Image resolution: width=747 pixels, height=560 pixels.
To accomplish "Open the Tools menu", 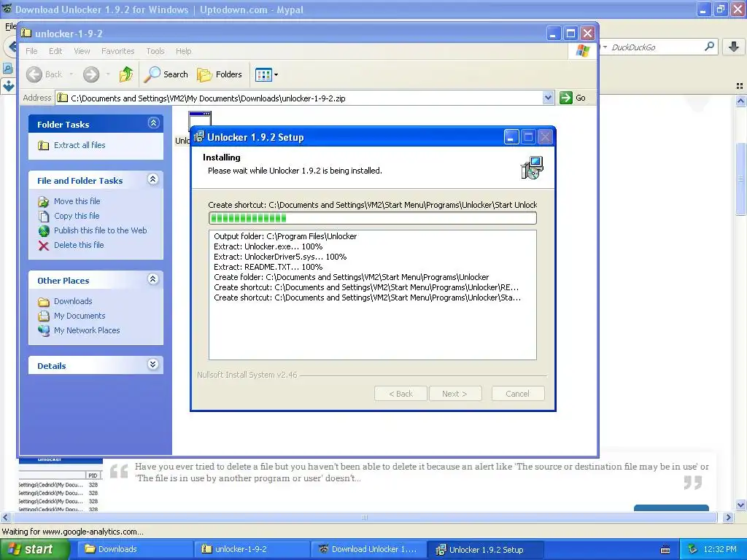I will click(x=155, y=51).
